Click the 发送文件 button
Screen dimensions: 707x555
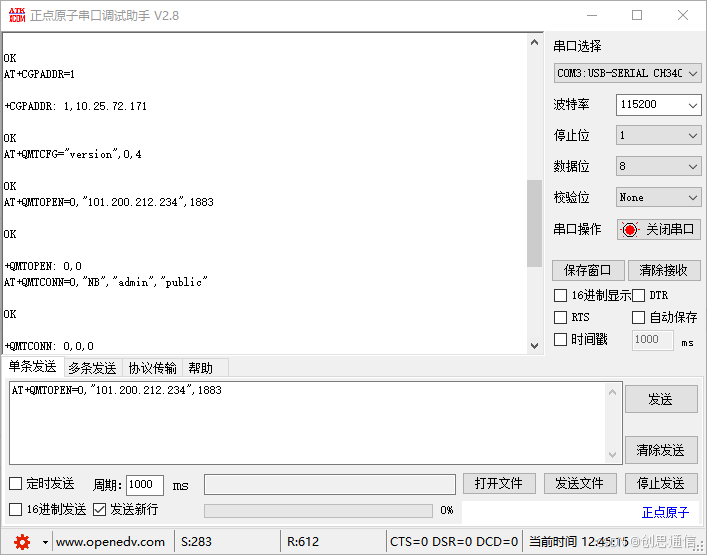click(x=580, y=484)
